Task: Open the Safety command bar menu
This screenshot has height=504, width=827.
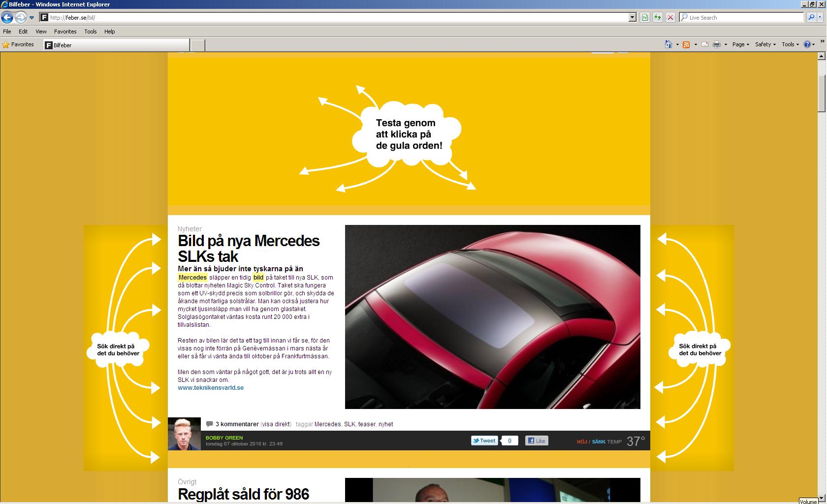Action: coord(765,44)
